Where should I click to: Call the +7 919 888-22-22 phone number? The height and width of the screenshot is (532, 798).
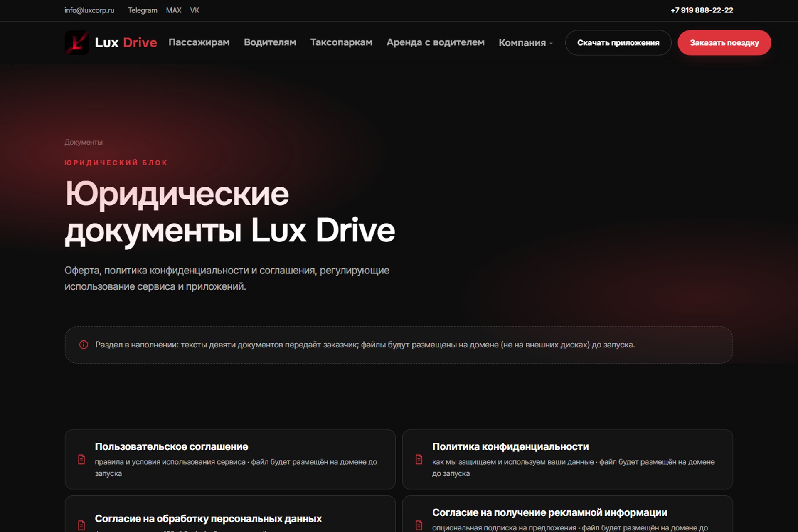click(702, 10)
